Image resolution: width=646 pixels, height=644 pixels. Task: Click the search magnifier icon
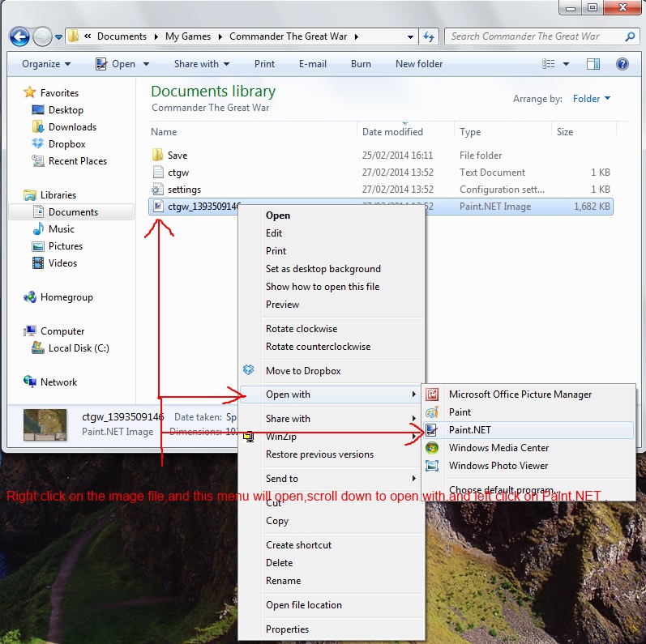630,36
